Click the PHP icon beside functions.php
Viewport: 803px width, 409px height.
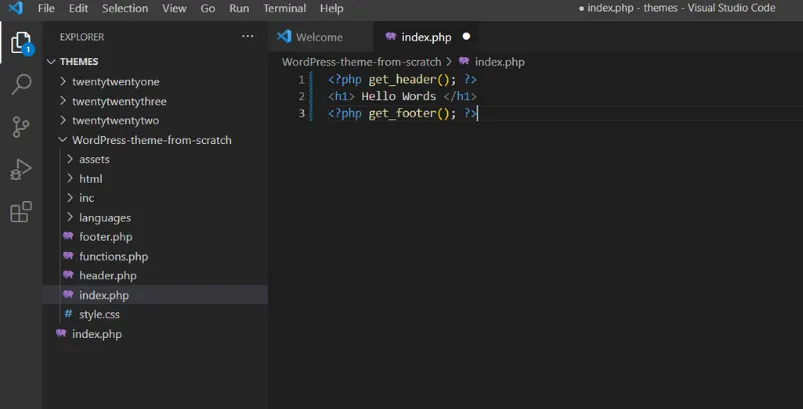click(68, 255)
